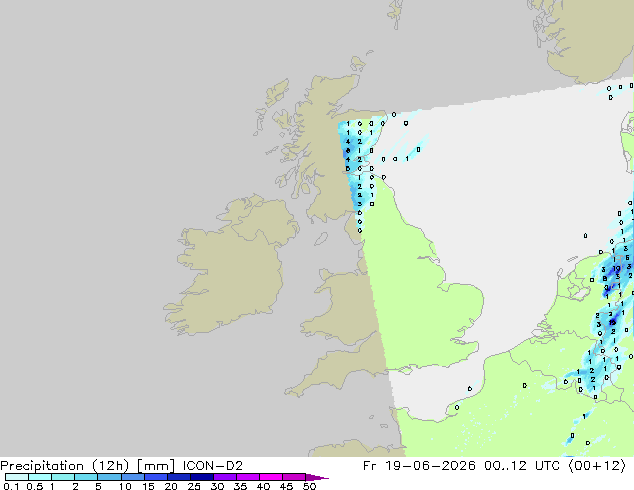Click the "25" legend scale label
The height and width of the screenshot is (490, 634).
pos(194,486)
